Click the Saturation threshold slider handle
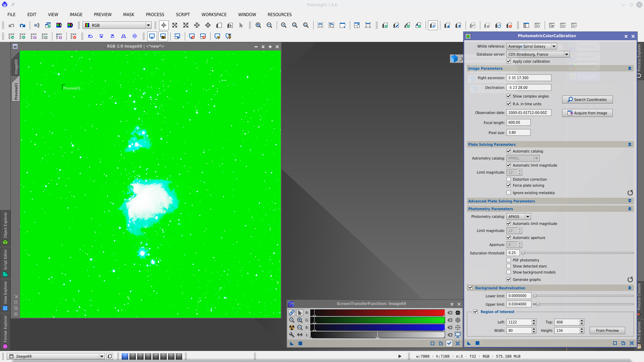The height and width of the screenshot is (362, 644). tap(523, 253)
